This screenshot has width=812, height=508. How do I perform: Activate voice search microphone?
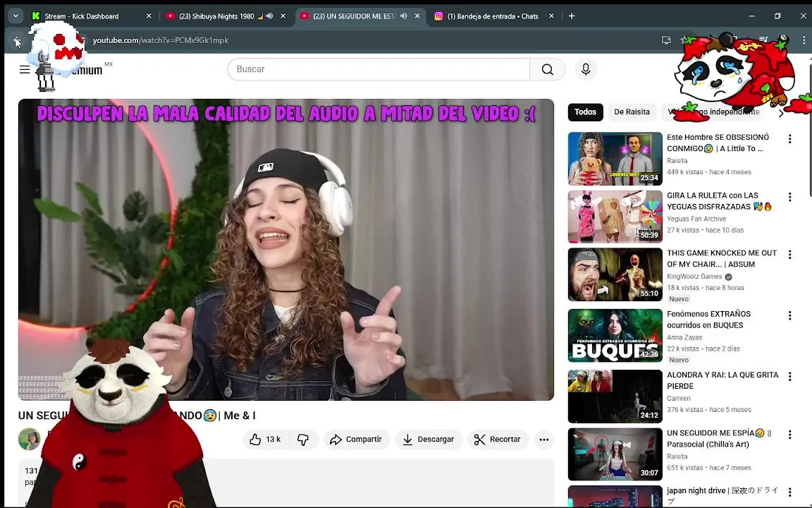pos(586,69)
